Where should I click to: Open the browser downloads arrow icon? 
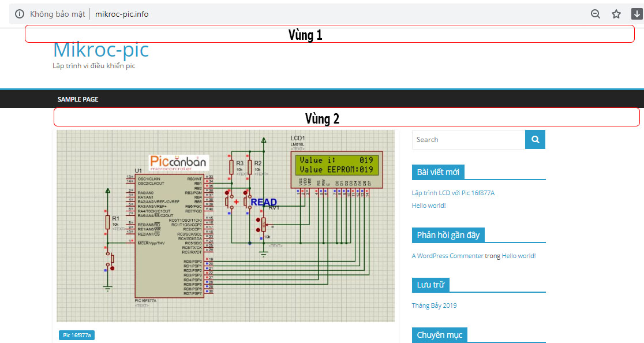click(637, 14)
